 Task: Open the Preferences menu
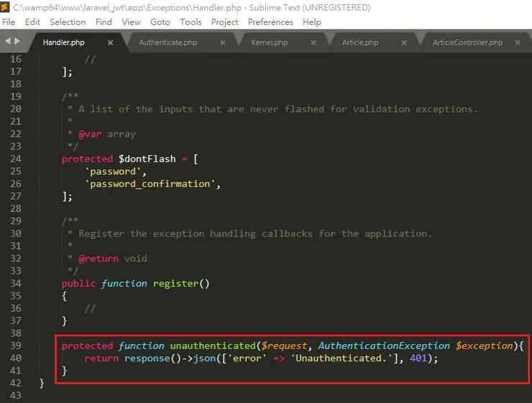(x=270, y=22)
